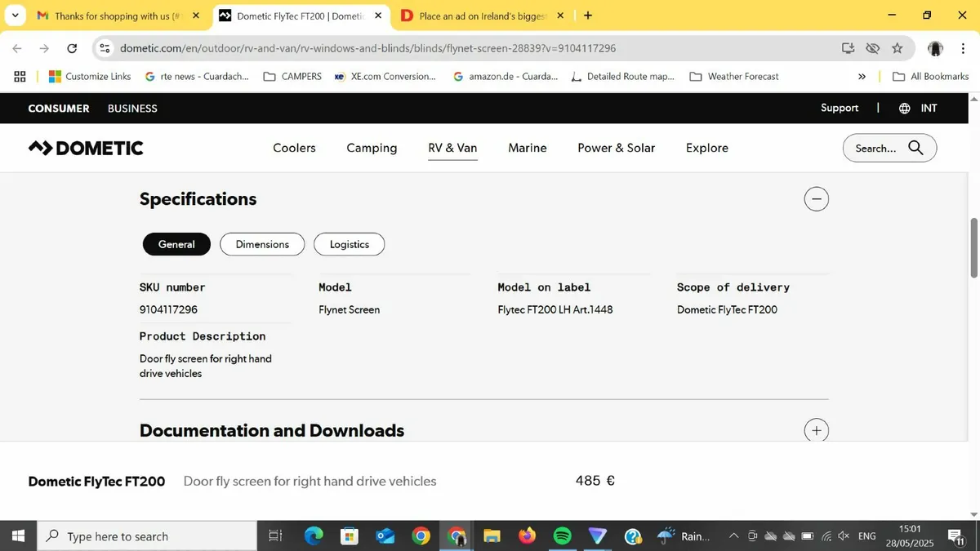
Task: Show more bookmarks with the chevron
Action: (x=862, y=76)
